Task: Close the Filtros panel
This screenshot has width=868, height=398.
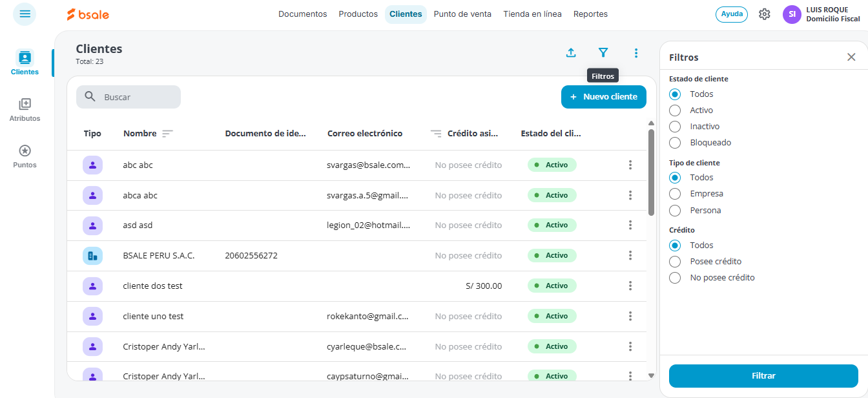Action: tap(851, 57)
